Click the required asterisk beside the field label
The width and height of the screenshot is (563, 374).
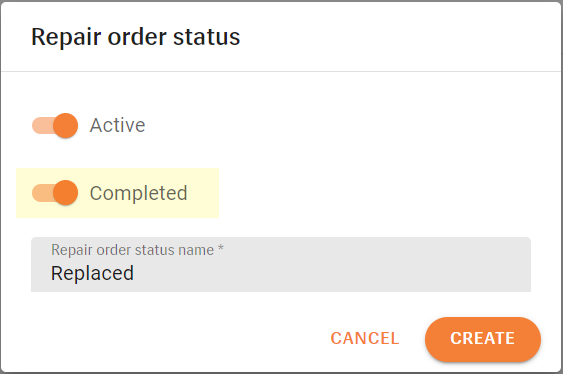[x=221, y=248]
